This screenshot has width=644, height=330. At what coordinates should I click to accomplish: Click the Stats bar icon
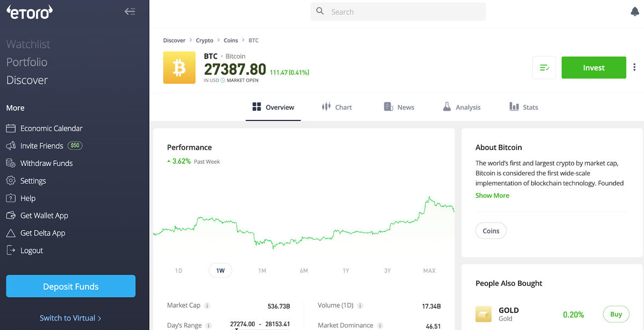click(x=514, y=107)
